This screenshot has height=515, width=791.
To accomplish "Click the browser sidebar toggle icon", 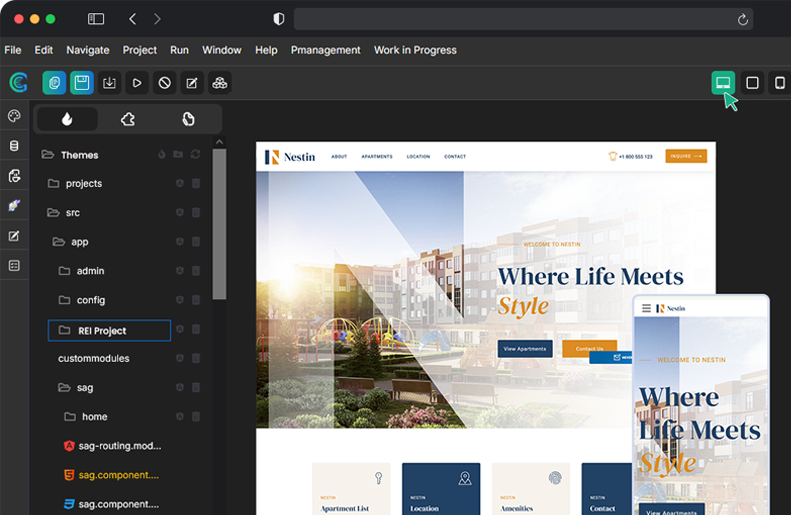I will [96, 19].
